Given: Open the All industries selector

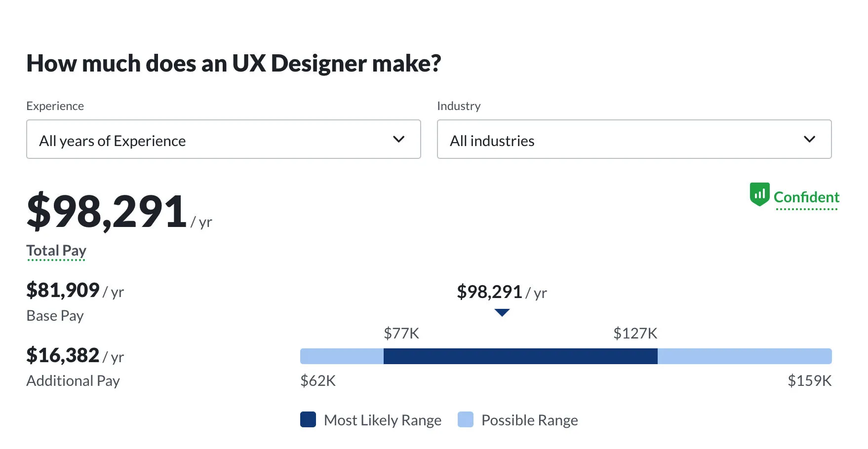Looking at the screenshot, I should coord(633,140).
